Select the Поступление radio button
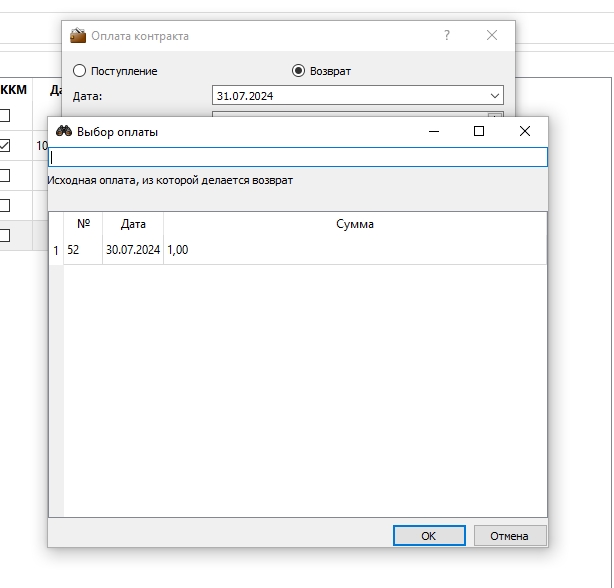This screenshot has height=588, width=614. click(79, 71)
